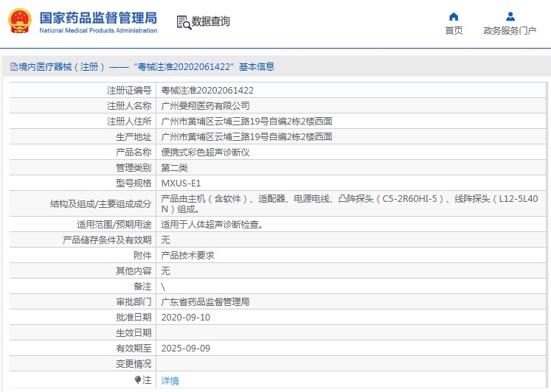Click the expiry date 2025-09-09
The width and height of the screenshot is (551, 392).
186,348
